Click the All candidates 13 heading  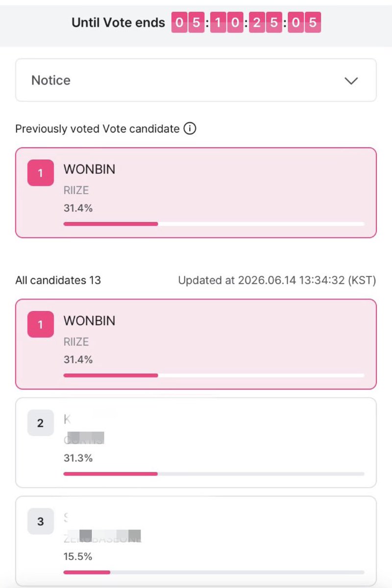[x=58, y=280]
